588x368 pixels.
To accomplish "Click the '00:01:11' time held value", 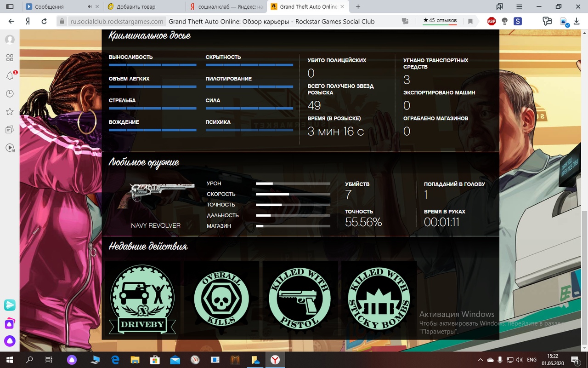I will coord(442,222).
